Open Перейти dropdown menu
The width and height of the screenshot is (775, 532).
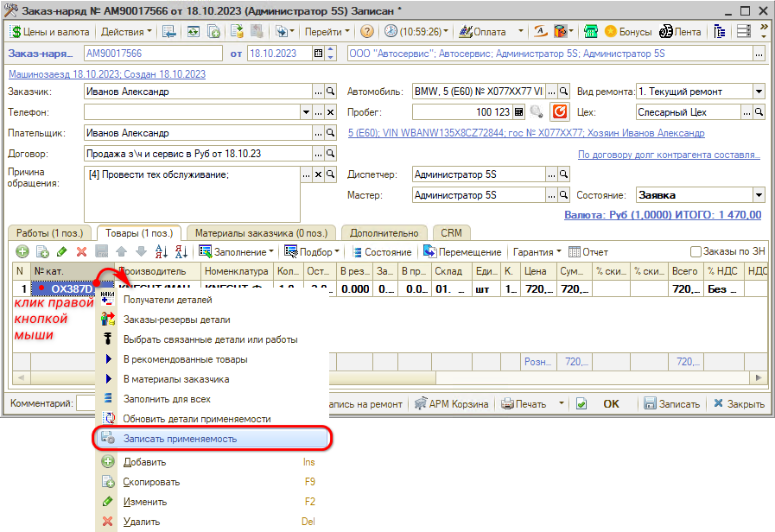click(327, 32)
